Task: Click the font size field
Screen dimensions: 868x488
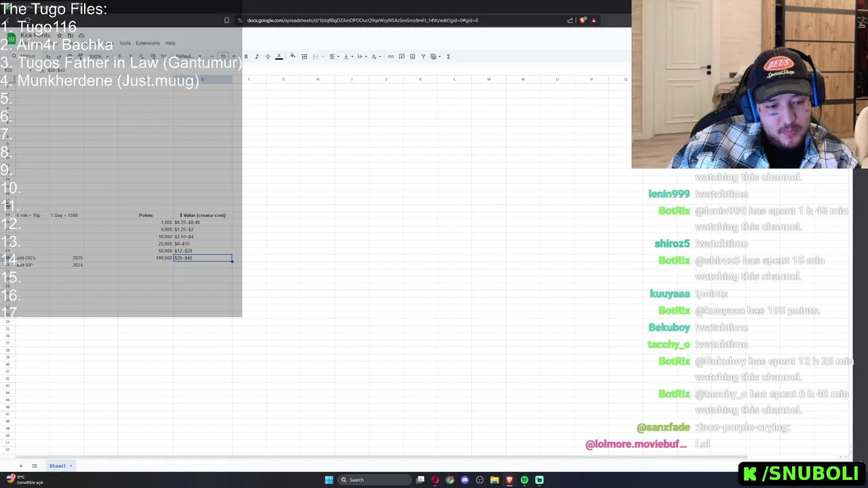Action: coord(222,56)
